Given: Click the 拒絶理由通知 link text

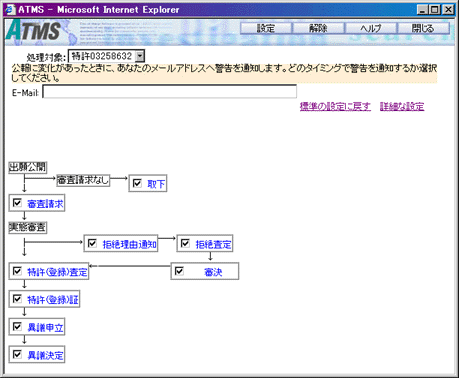Looking at the screenshot, I should point(129,244).
